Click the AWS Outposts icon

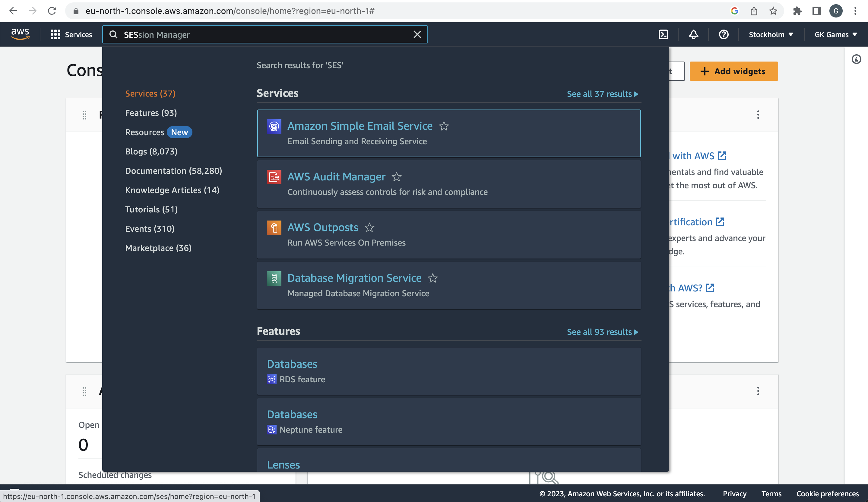pos(274,227)
